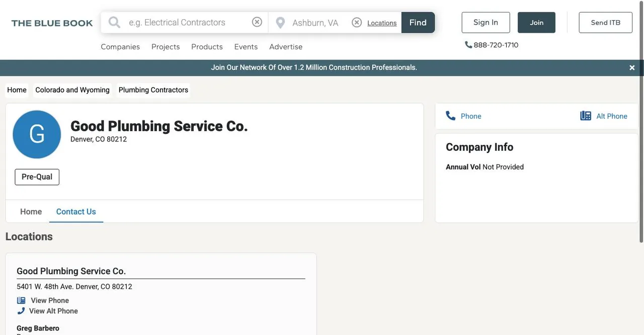Open Colorado and Wyoming breadcrumb
Viewport: 644px width, 335px height.
click(x=72, y=90)
